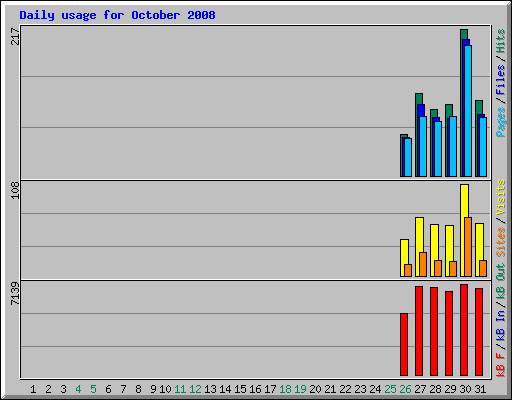Choose the red kB bar for day 31

pos(479,332)
